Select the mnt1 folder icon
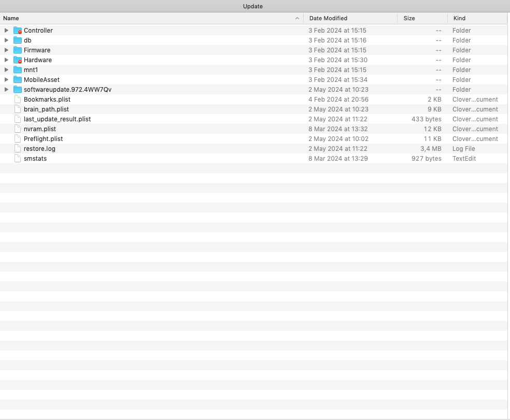510x420 pixels. tap(18, 70)
